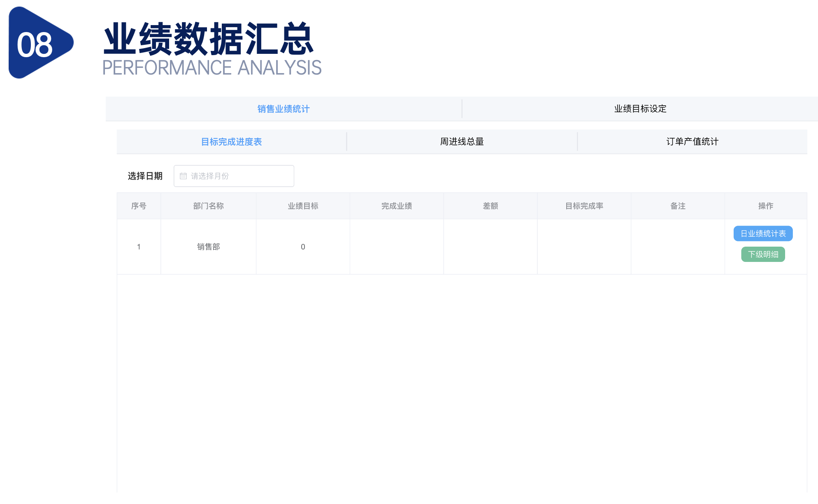
Task: Switch to 订单产值统计 view
Action: click(693, 141)
